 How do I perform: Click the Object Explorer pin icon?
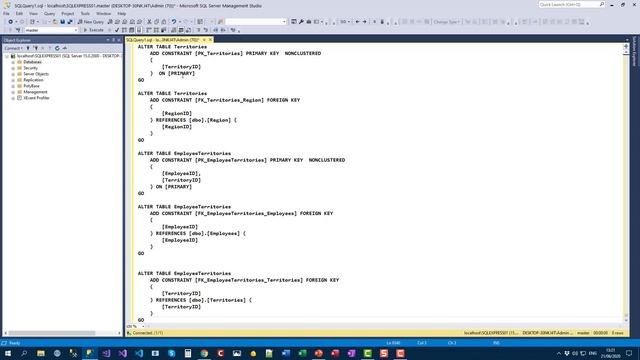[x=113, y=40]
